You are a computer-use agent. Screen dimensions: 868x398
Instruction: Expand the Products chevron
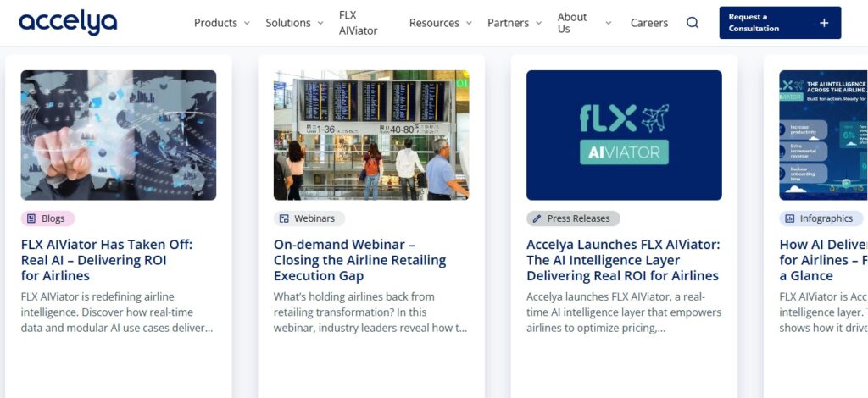click(x=247, y=23)
